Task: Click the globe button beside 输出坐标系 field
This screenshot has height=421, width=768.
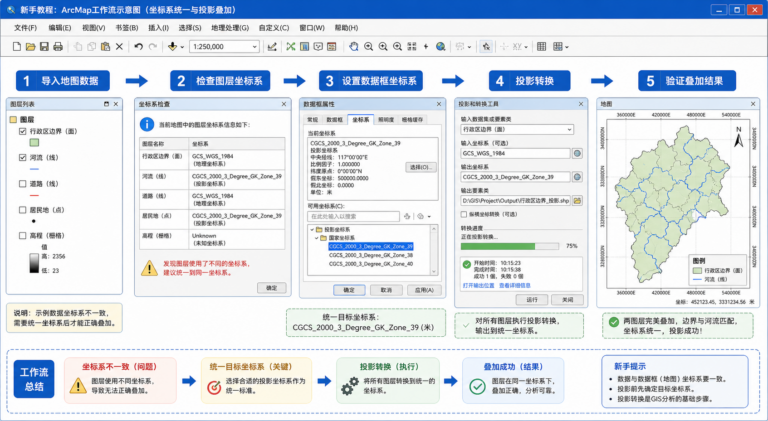Action: click(577, 177)
